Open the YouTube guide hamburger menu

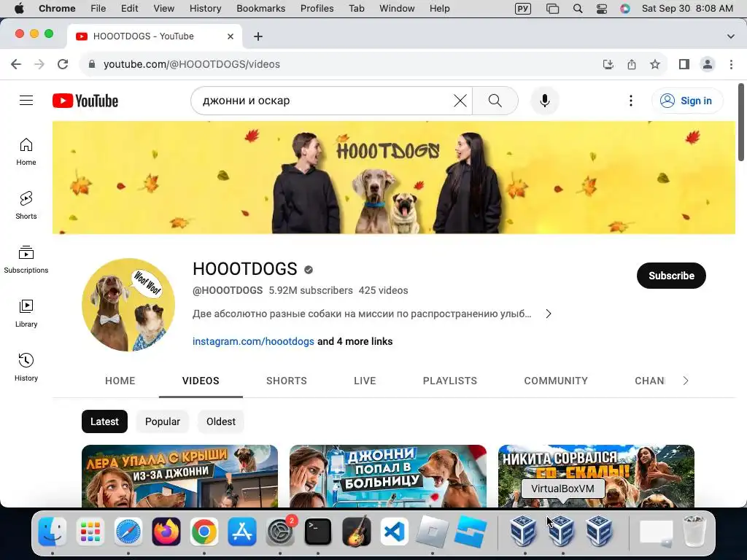point(26,101)
